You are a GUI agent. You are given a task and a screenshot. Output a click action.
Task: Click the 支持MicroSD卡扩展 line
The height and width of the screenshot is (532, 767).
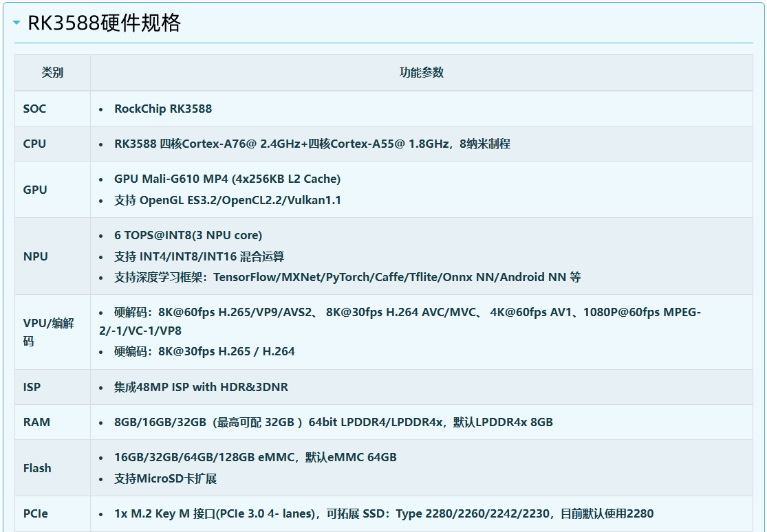[x=165, y=478]
